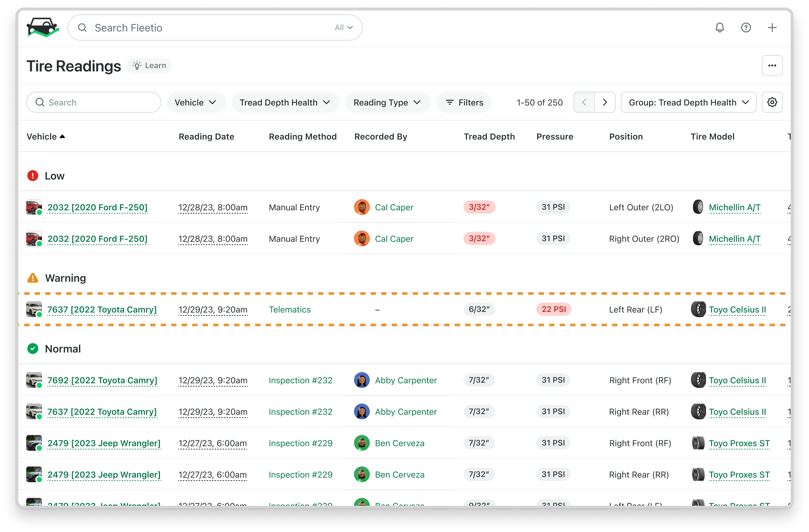Open the Vehicle filter dropdown
Image resolution: width=809 pixels, height=532 pixels.
196,102
